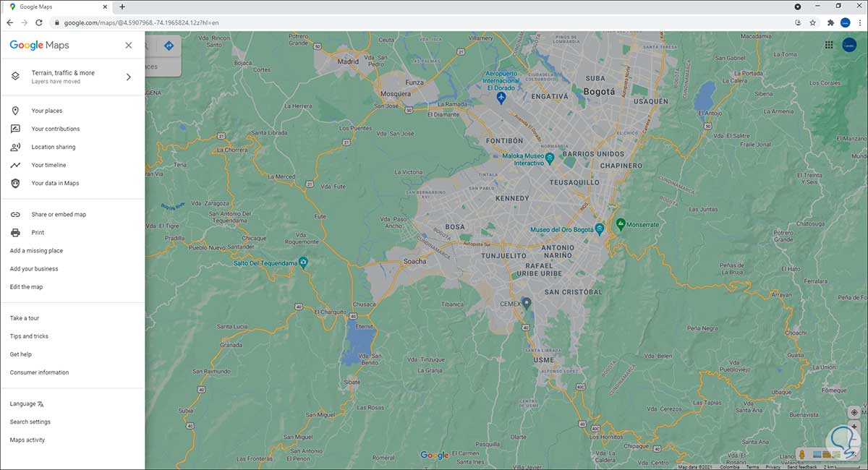Select the Aeropuerto Internacional El Dorado pin

(501, 97)
